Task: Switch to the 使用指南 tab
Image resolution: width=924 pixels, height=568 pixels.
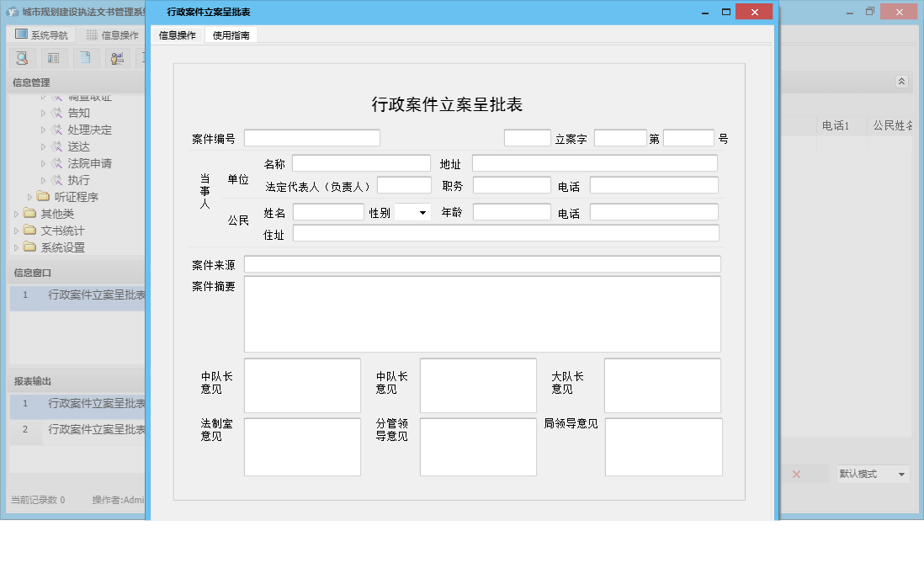Action: (x=231, y=36)
